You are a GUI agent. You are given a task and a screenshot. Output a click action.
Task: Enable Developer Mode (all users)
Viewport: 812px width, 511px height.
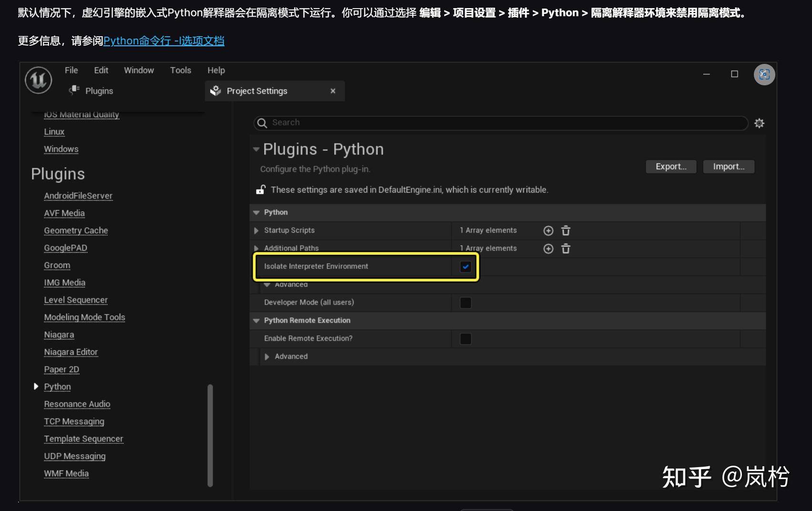[x=465, y=302]
